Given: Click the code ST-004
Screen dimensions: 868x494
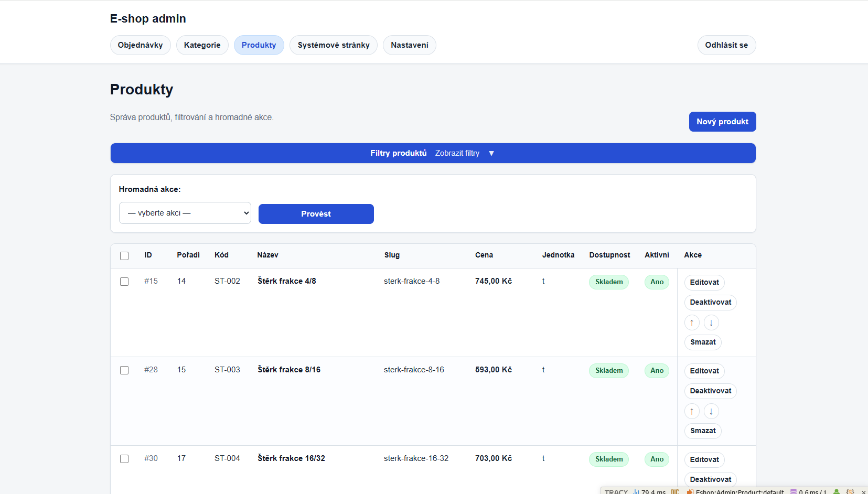Looking at the screenshot, I should coord(227,458).
